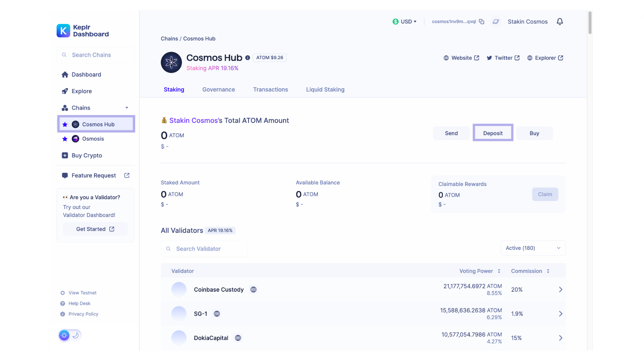The width and height of the screenshot is (644, 361).
Task: Click the Get Started external link icon
Action: pyautogui.click(x=112, y=229)
